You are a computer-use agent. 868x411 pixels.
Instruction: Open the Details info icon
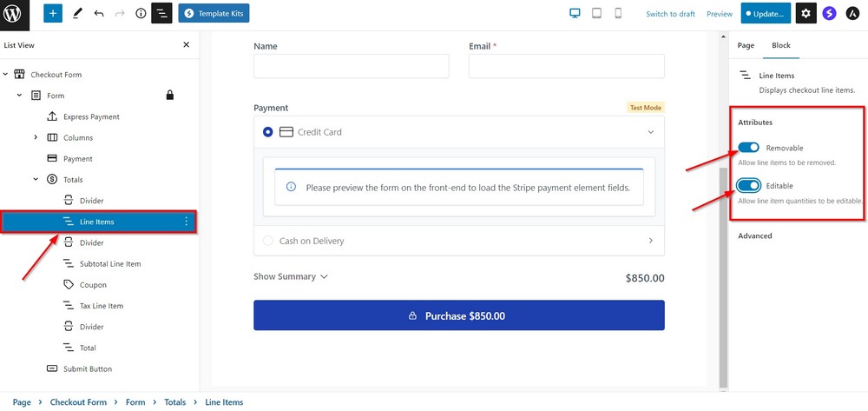click(x=141, y=14)
